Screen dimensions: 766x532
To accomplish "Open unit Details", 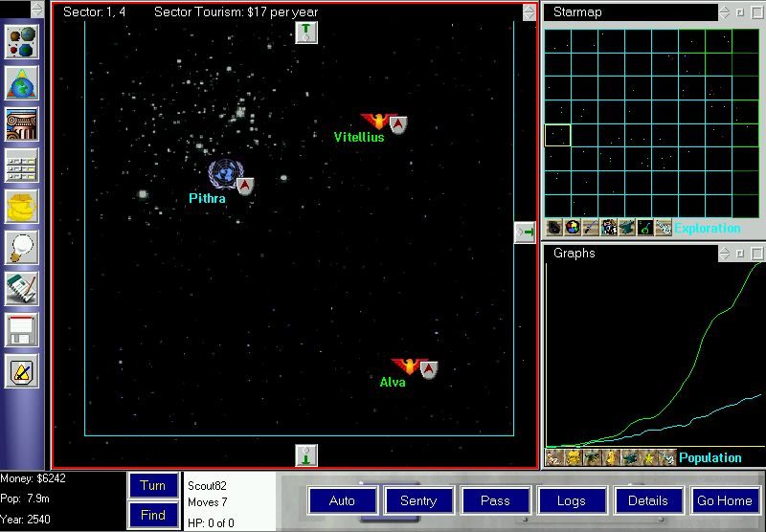I will pyautogui.click(x=648, y=500).
